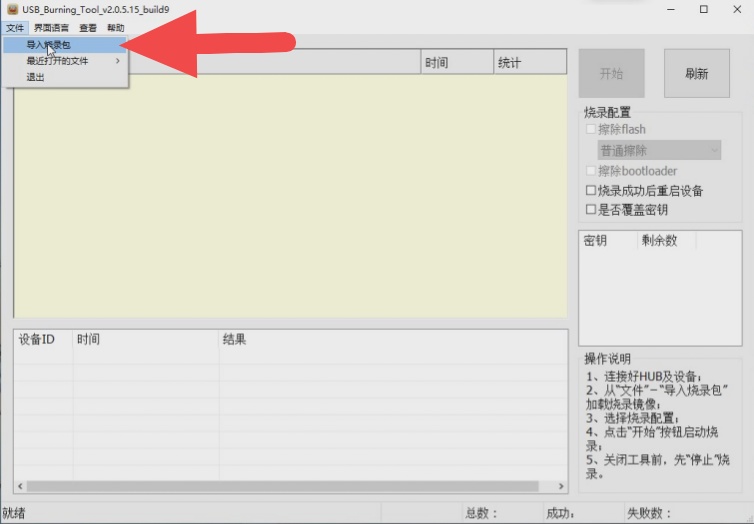Open the 界面语言 menu
Image resolution: width=754 pixels, height=524 pixels.
click(51, 28)
